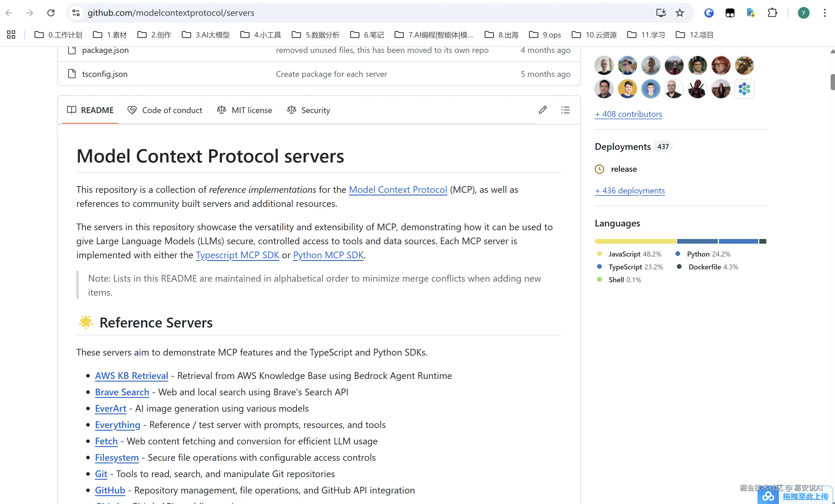Viewport: 835px width, 504px height.
Task: Click the page vertical scrollbar thumb
Action: [x=832, y=82]
